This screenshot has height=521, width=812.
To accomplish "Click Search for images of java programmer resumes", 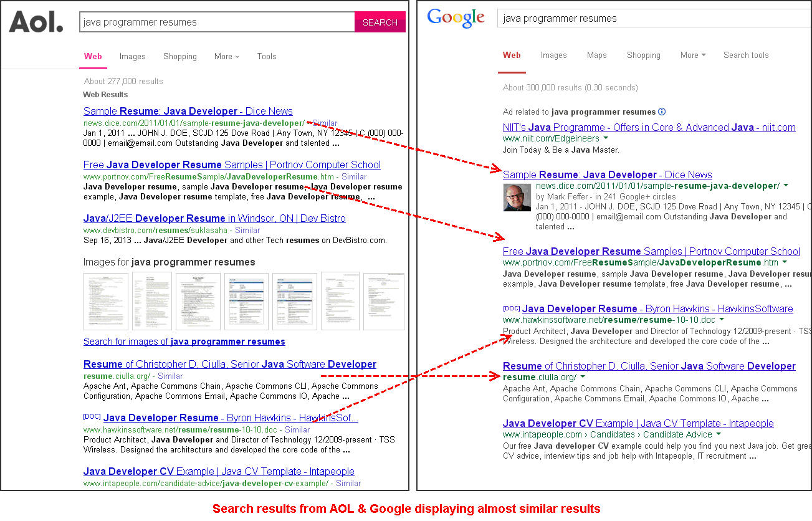I will [x=184, y=342].
